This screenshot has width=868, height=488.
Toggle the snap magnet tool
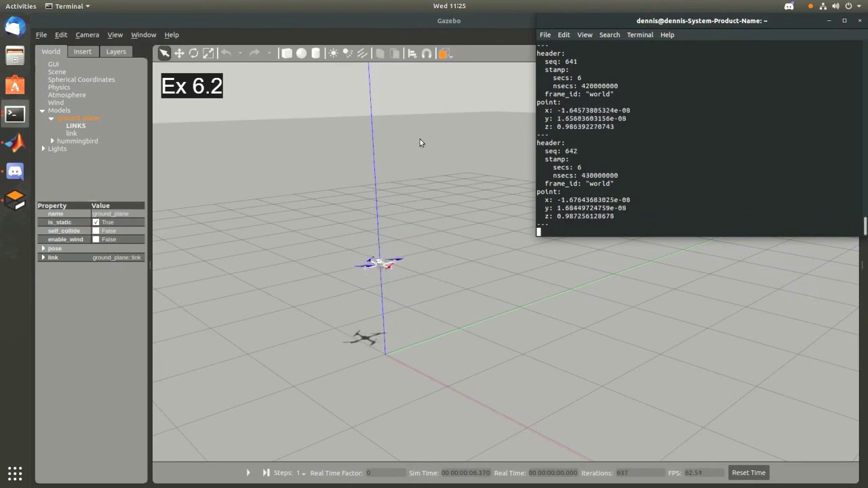427,54
